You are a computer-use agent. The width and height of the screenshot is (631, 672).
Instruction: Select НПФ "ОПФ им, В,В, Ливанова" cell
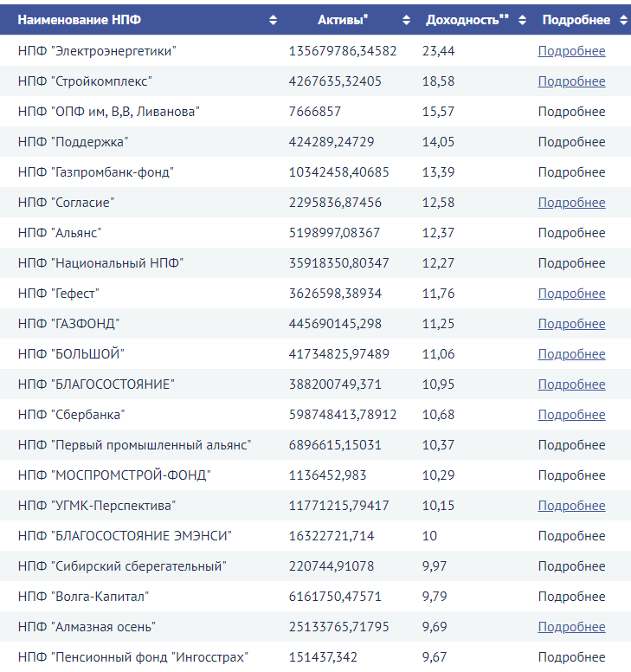pos(109,112)
